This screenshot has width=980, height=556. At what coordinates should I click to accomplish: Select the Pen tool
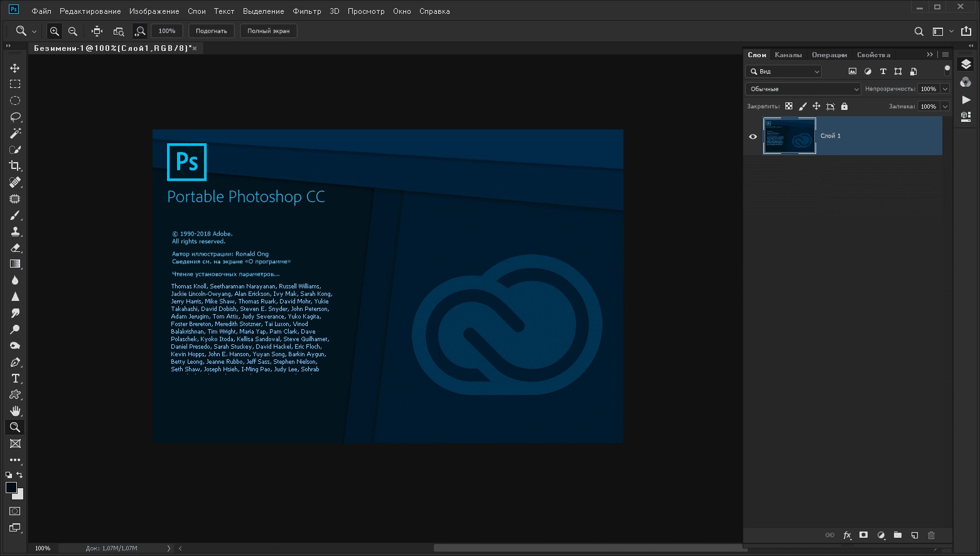pyautogui.click(x=15, y=362)
